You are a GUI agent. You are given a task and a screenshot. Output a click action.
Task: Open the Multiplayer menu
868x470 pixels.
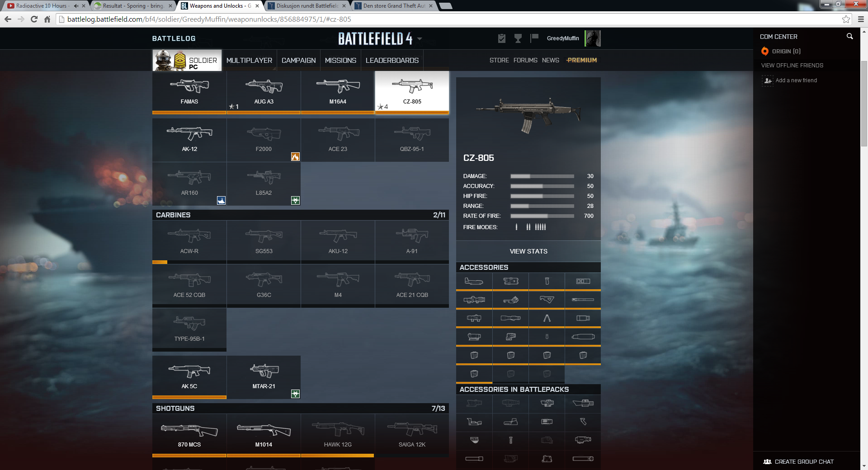249,60
